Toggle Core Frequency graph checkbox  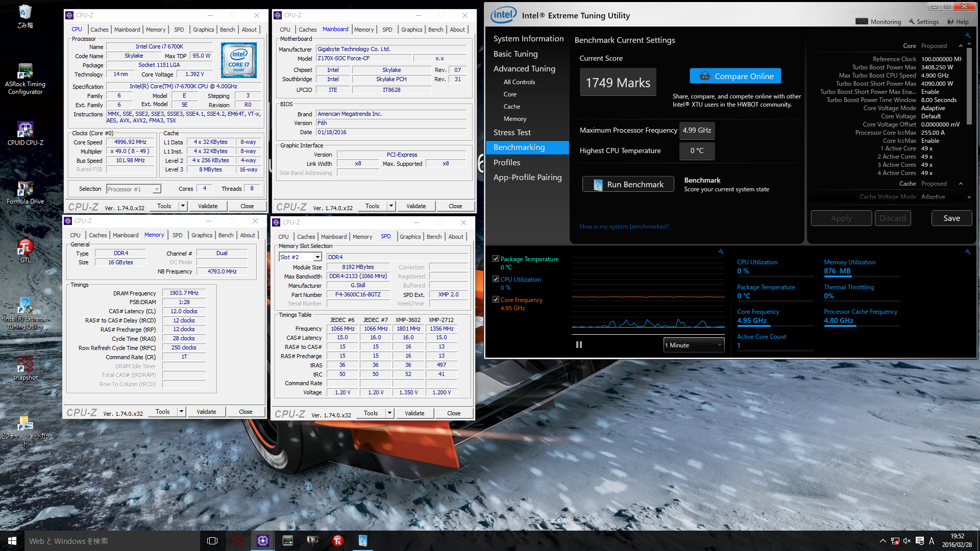(x=496, y=299)
